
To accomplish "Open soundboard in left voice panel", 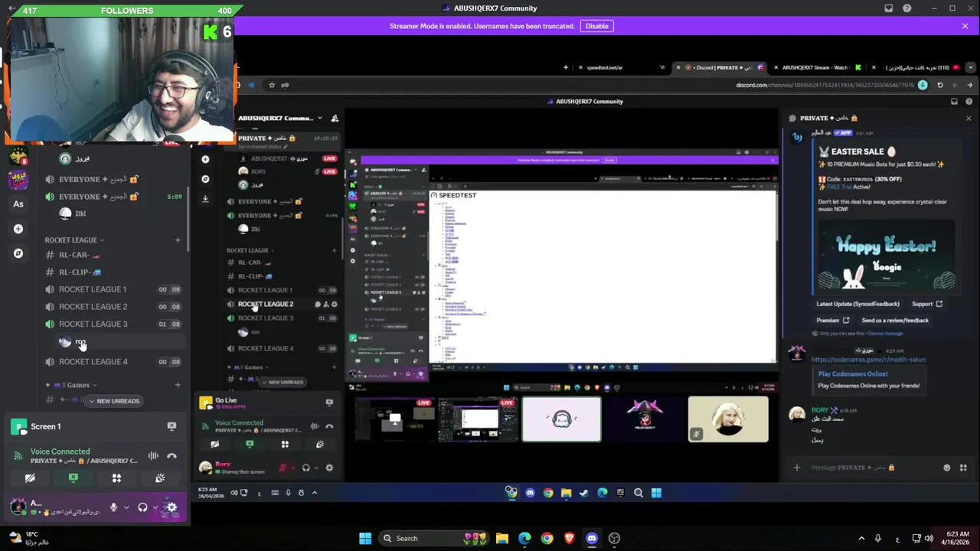I will pyautogui.click(x=160, y=478).
